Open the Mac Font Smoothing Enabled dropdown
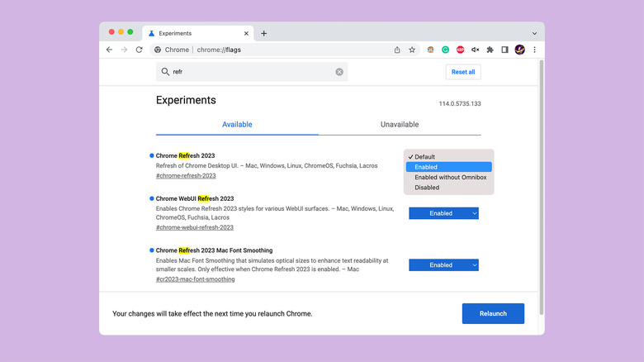Viewport: 644px width, 362px height. point(443,265)
